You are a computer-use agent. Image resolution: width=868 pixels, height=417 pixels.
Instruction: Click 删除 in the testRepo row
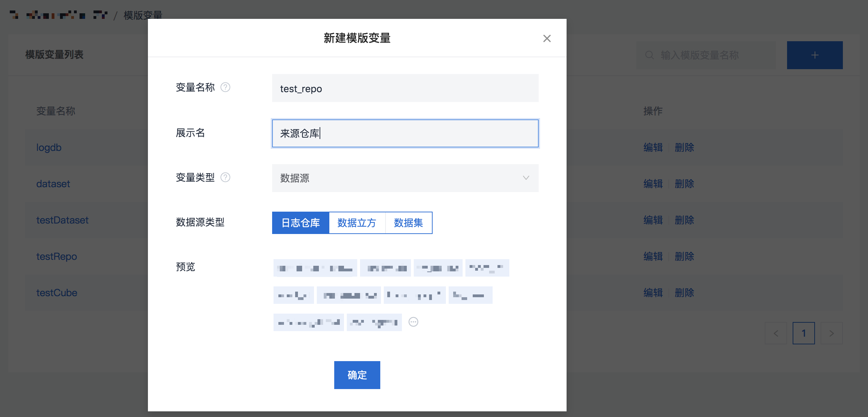[x=684, y=256]
